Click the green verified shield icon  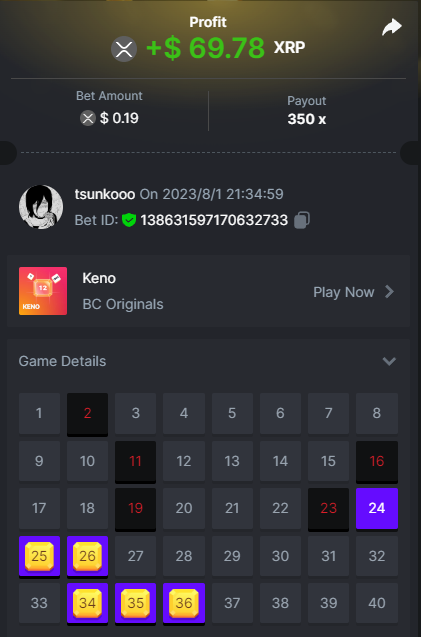pyautogui.click(x=129, y=220)
